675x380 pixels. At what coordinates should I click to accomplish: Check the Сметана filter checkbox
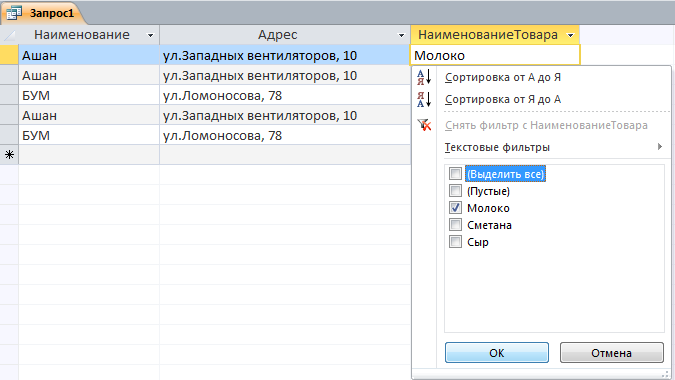(455, 225)
